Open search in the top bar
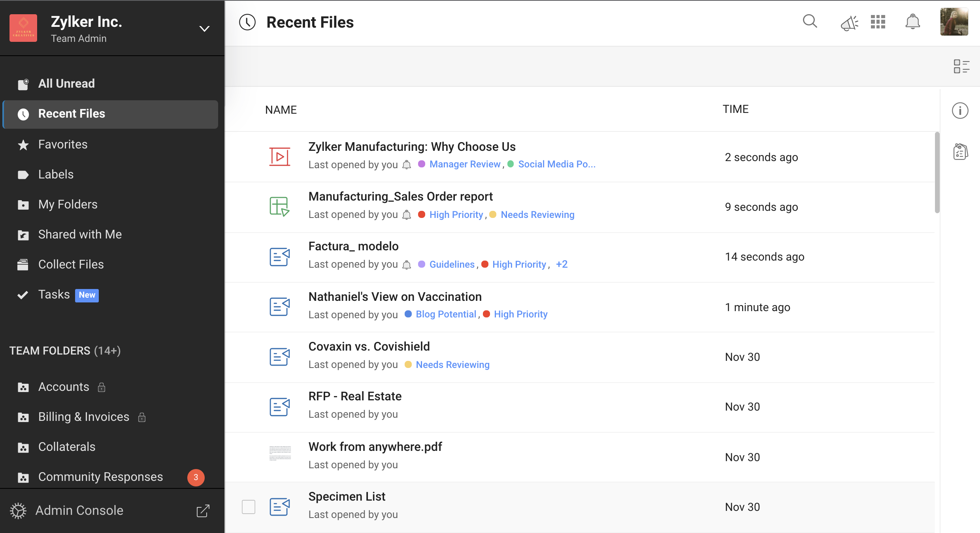The height and width of the screenshot is (533, 980). [x=810, y=21]
